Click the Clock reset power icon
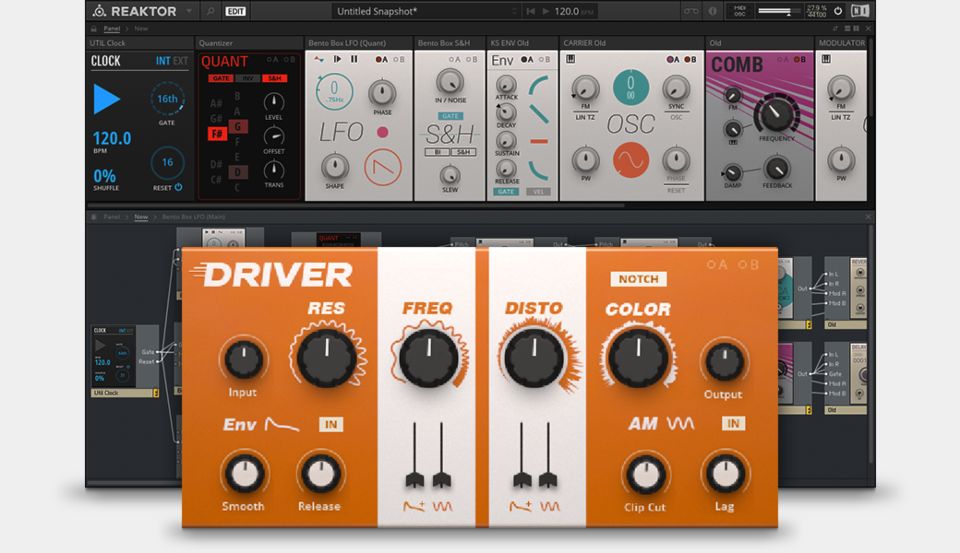 178,187
